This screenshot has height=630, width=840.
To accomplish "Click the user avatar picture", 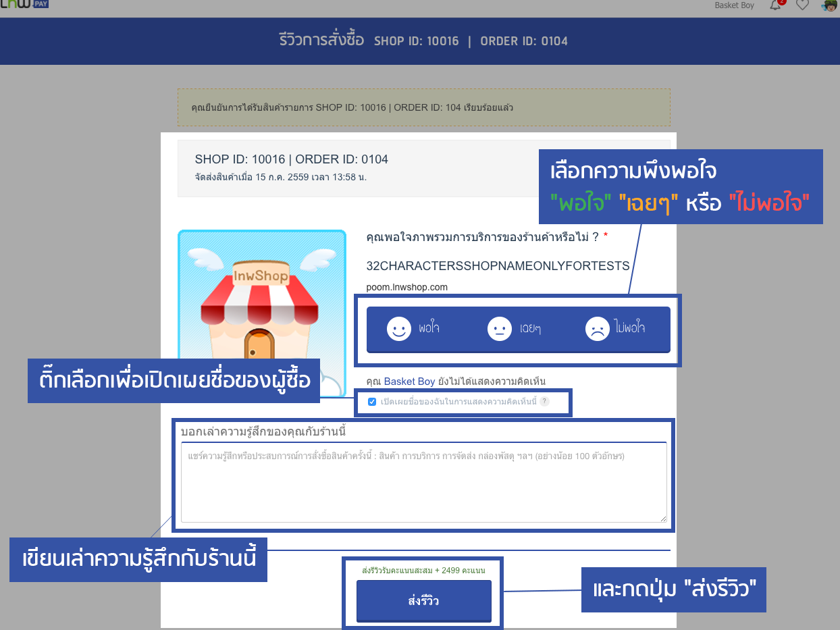I will pos(829,5).
